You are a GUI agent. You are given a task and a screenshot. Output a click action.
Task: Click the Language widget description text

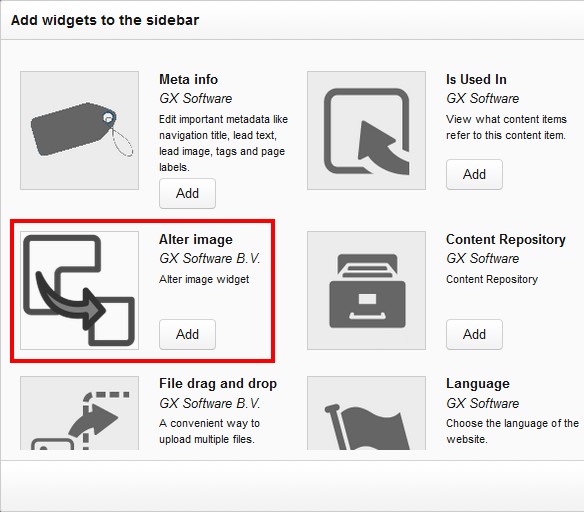tap(512, 431)
